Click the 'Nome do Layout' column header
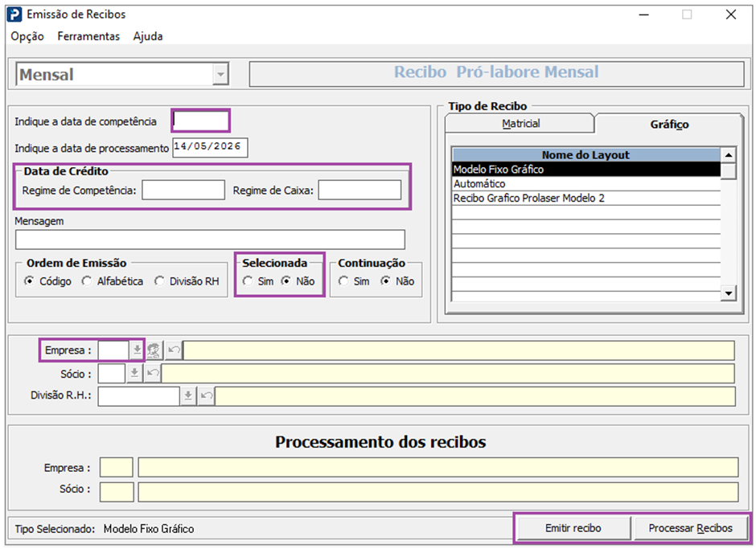This screenshot has height=549, width=756. [x=586, y=154]
